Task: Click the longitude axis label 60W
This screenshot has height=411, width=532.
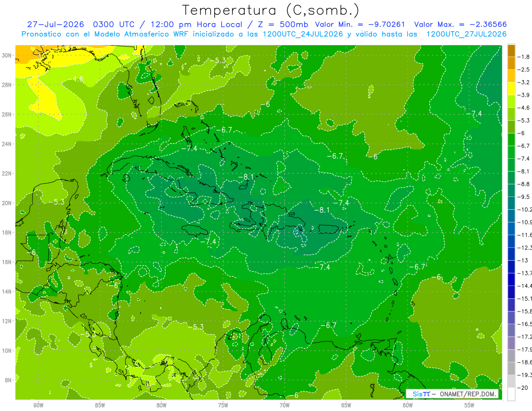Action: [408, 406]
